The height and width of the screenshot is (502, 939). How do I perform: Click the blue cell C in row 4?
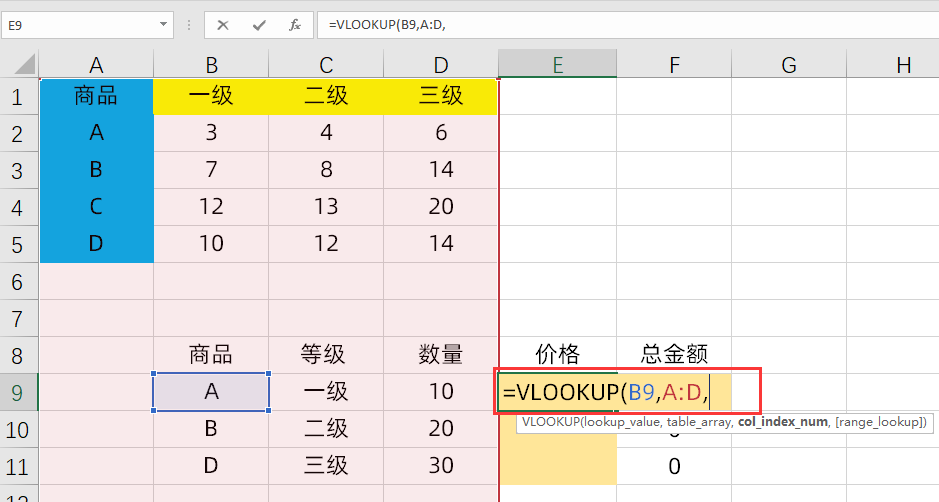[x=96, y=207]
